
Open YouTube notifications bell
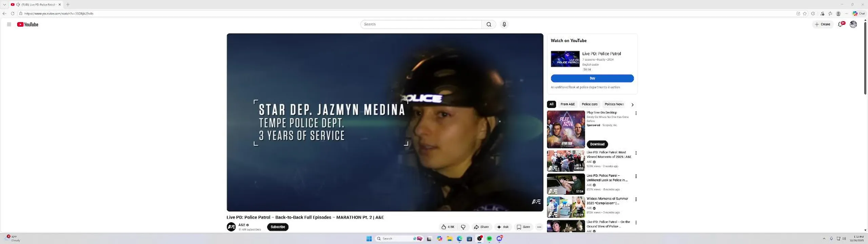pos(841,24)
